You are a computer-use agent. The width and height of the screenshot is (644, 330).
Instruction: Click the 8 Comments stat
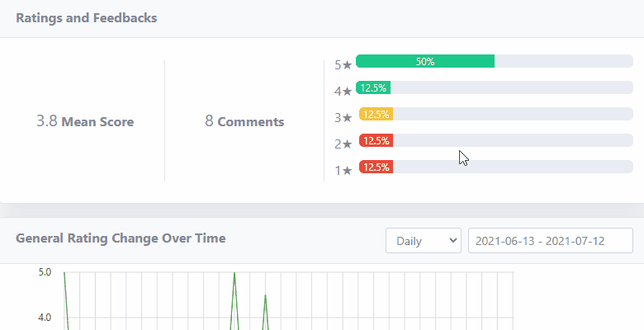tap(244, 121)
